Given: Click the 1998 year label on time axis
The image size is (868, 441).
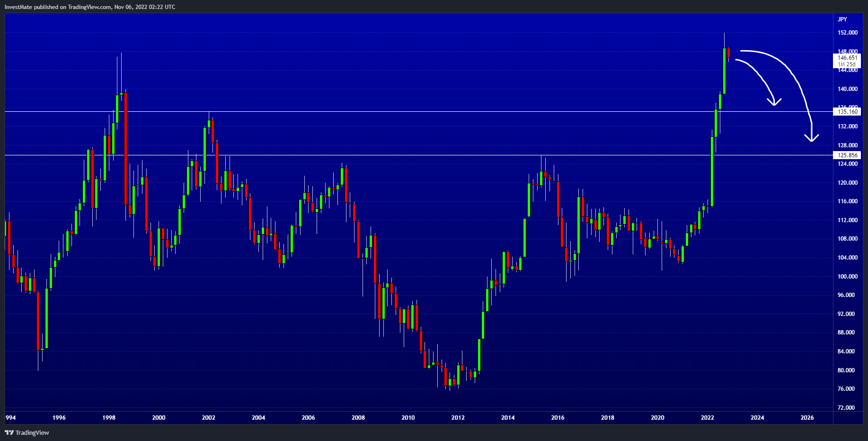Looking at the screenshot, I should [109, 418].
